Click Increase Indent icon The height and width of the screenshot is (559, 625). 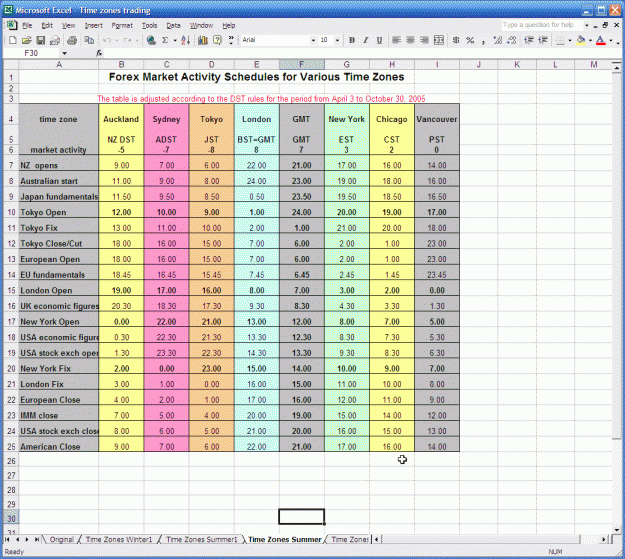point(542,40)
